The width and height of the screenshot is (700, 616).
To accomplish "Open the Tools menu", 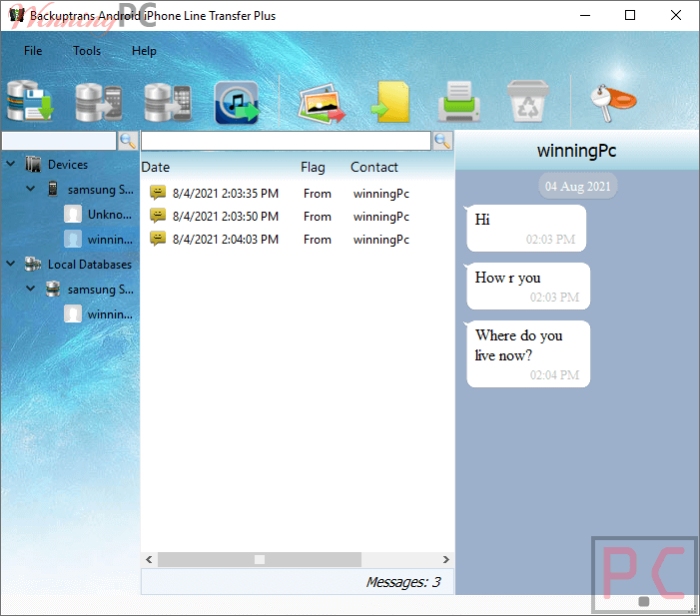I will click(87, 51).
